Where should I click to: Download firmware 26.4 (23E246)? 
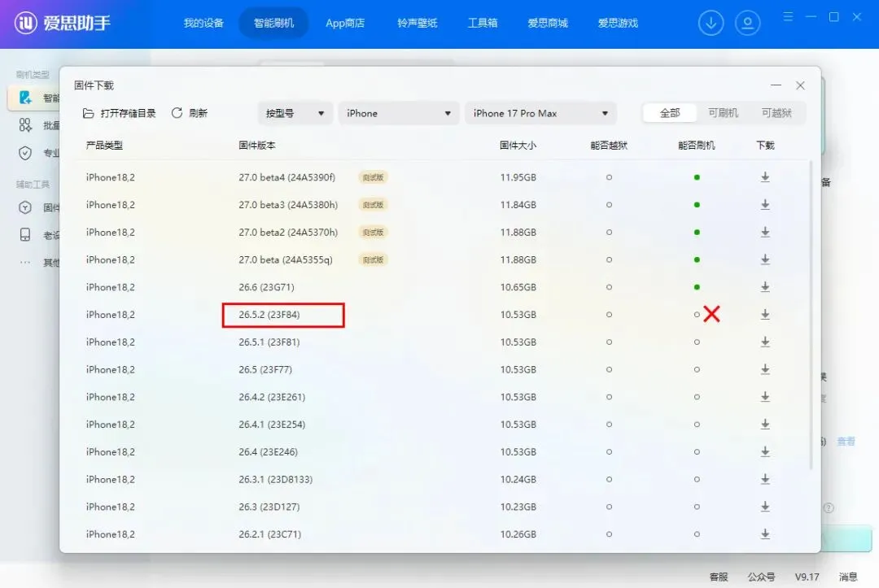765,451
